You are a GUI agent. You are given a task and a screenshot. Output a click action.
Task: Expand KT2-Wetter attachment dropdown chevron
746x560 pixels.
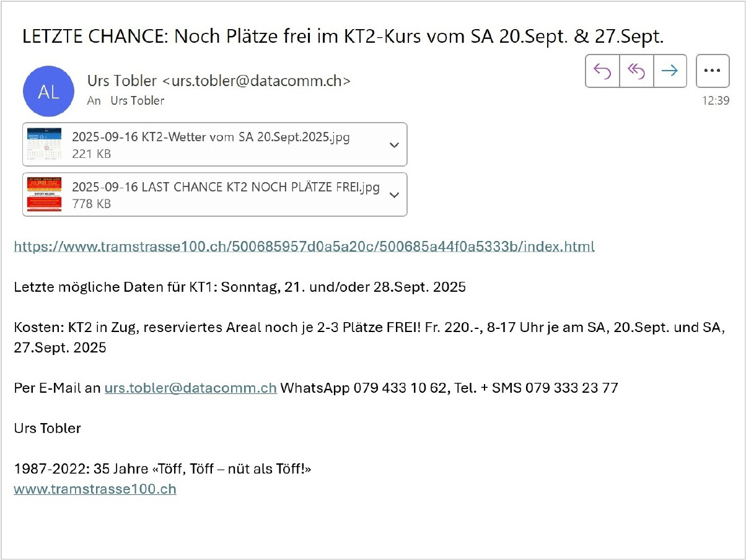coord(394,145)
